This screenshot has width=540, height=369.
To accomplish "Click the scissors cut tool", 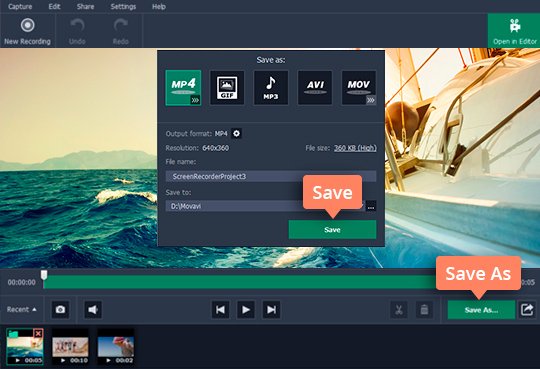I will click(399, 309).
